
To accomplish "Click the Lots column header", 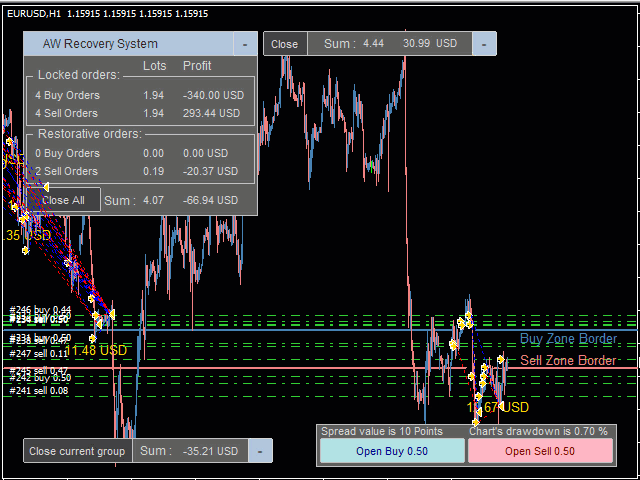I will click(154, 66).
